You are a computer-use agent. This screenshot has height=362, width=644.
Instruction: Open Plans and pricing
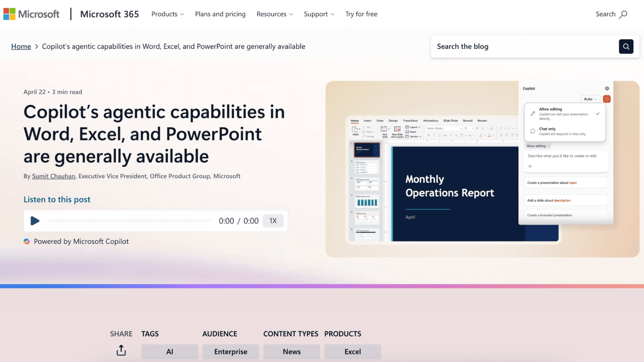coord(220,14)
